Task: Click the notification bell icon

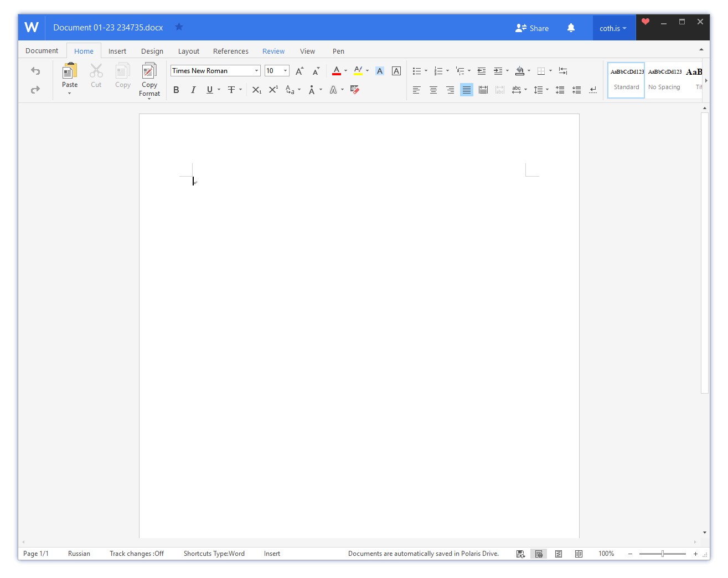Action: [x=571, y=28]
